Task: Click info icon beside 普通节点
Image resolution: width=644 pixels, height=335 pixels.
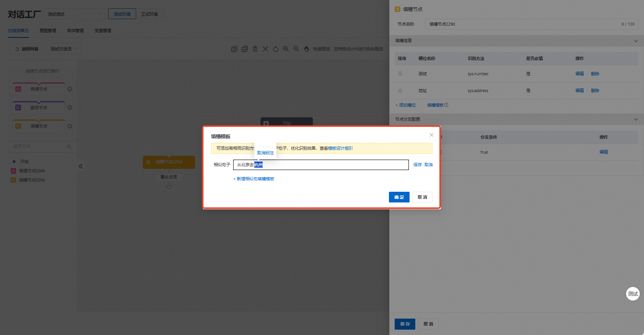Action: (70, 89)
